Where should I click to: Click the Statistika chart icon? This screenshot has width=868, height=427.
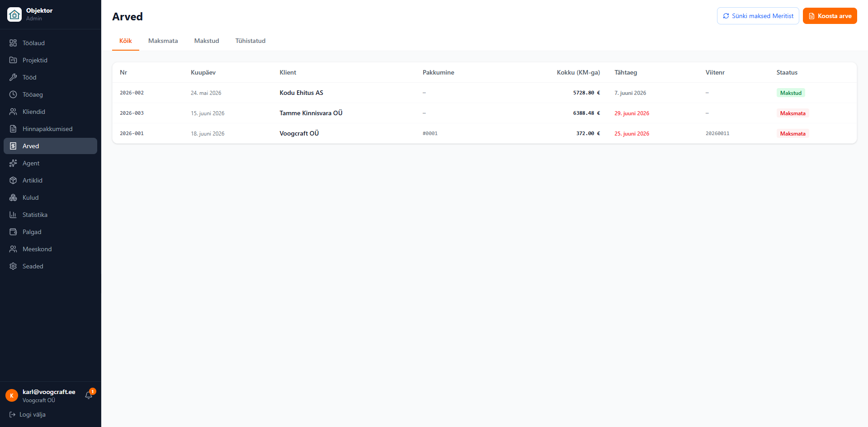tap(13, 215)
